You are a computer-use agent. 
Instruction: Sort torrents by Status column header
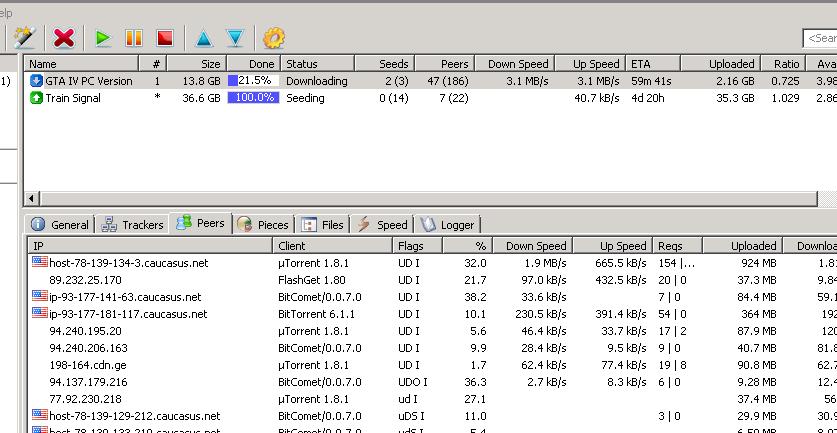(318, 64)
